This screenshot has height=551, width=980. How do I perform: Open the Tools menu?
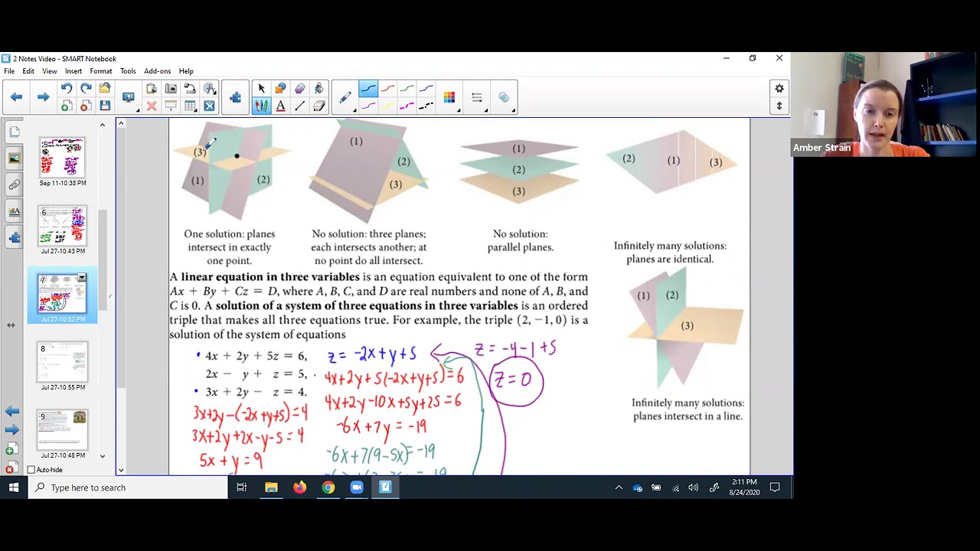click(128, 71)
